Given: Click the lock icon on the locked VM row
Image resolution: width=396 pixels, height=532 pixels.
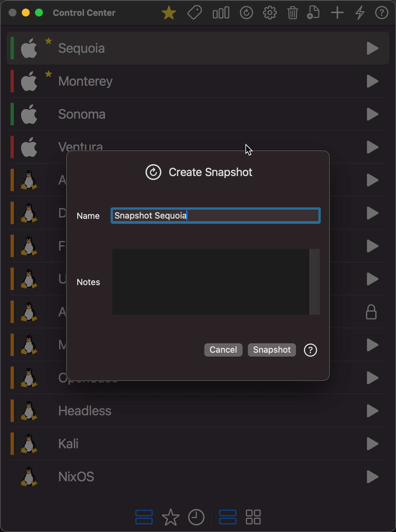Looking at the screenshot, I should click(x=371, y=312).
